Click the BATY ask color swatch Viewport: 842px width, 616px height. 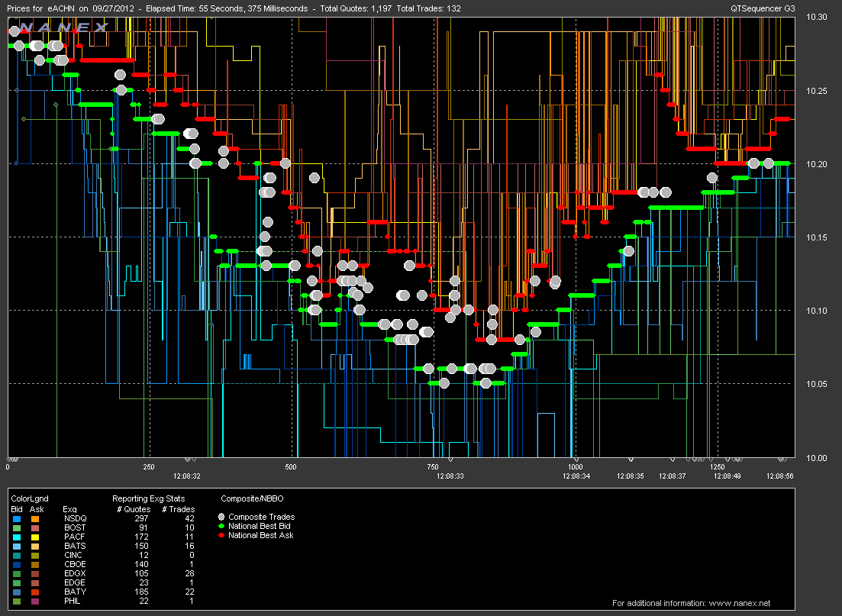click(x=35, y=592)
